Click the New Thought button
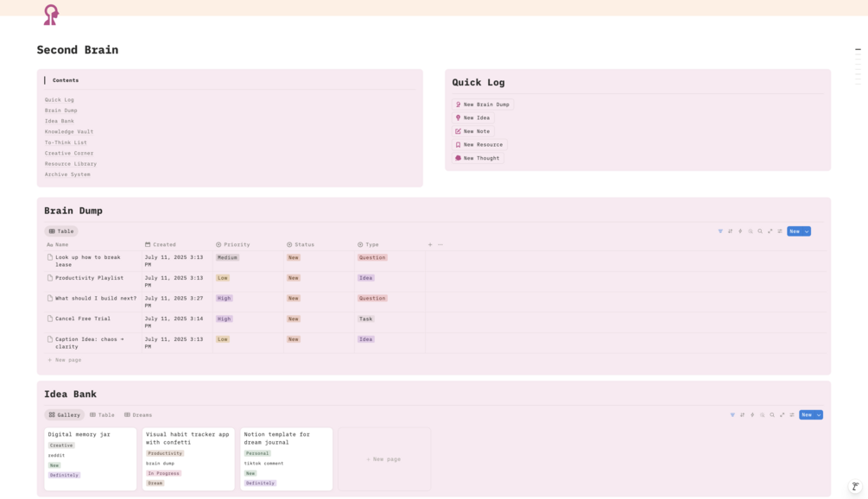This screenshot has width=868, height=499. pyautogui.click(x=478, y=158)
